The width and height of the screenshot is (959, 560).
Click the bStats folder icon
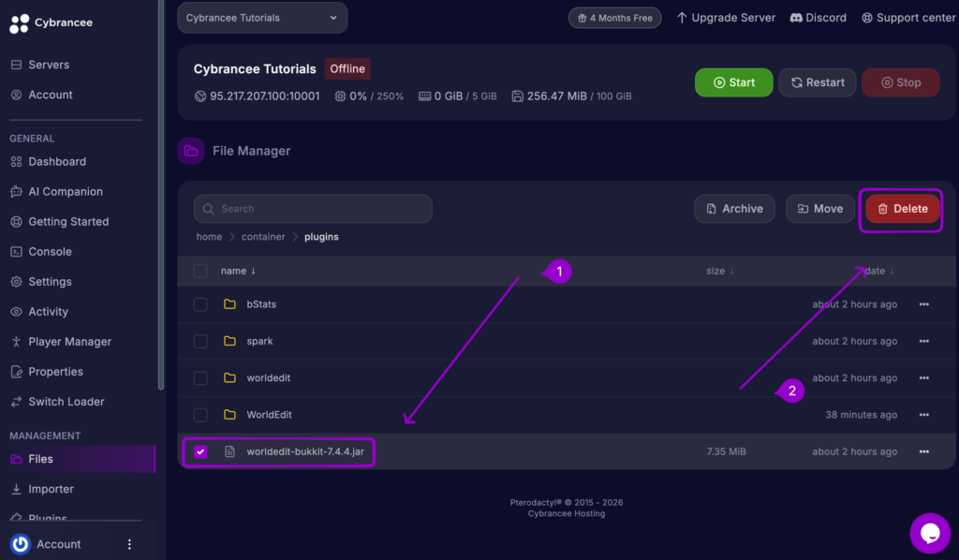click(x=230, y=304)
